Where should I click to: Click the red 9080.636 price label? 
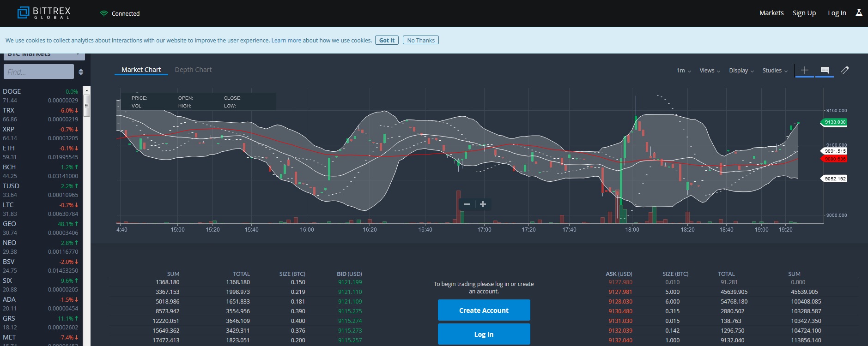[834, 159]
